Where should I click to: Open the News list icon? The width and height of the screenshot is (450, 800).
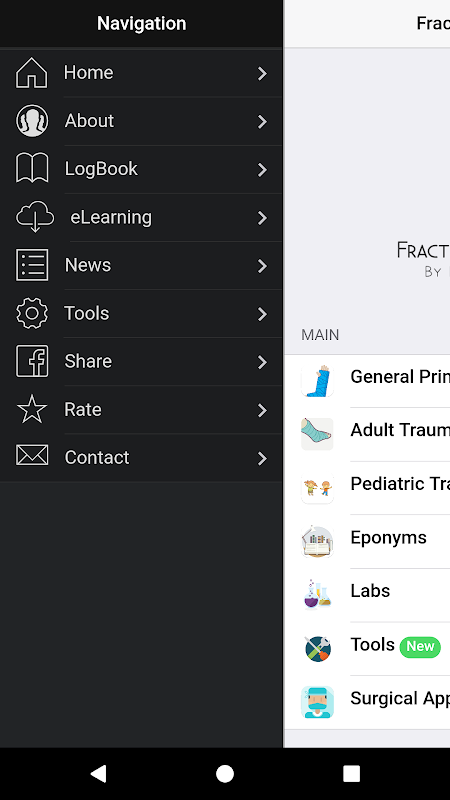[x=32, y=265]
